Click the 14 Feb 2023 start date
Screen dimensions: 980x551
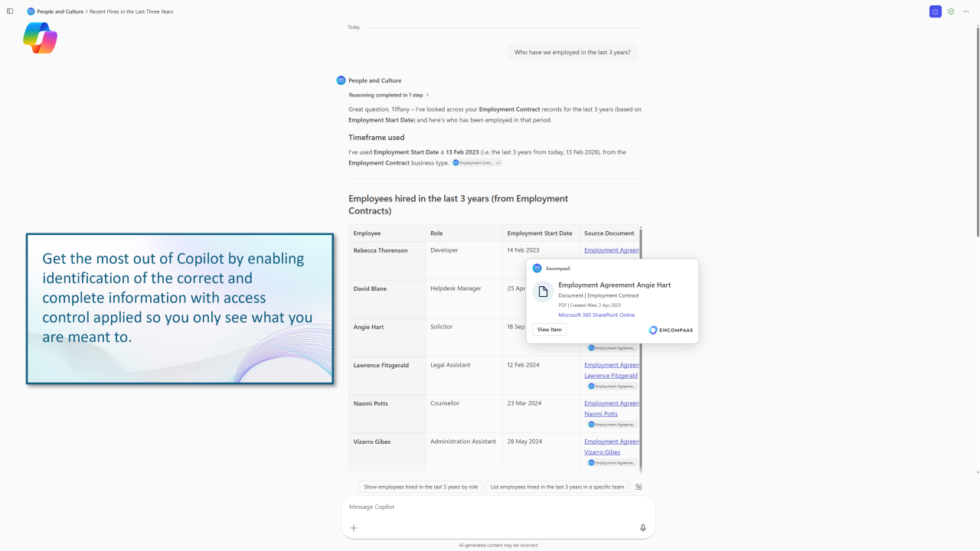(523, 250)
